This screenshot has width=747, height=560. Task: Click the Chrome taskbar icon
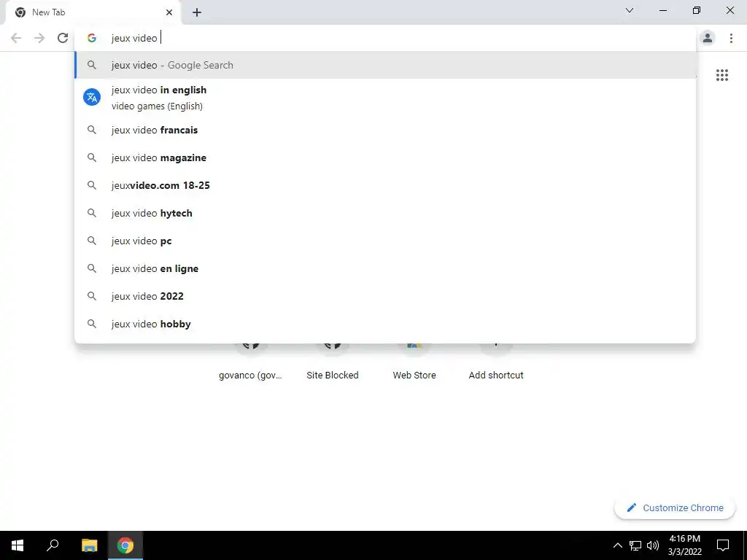(x=125, y=545)
